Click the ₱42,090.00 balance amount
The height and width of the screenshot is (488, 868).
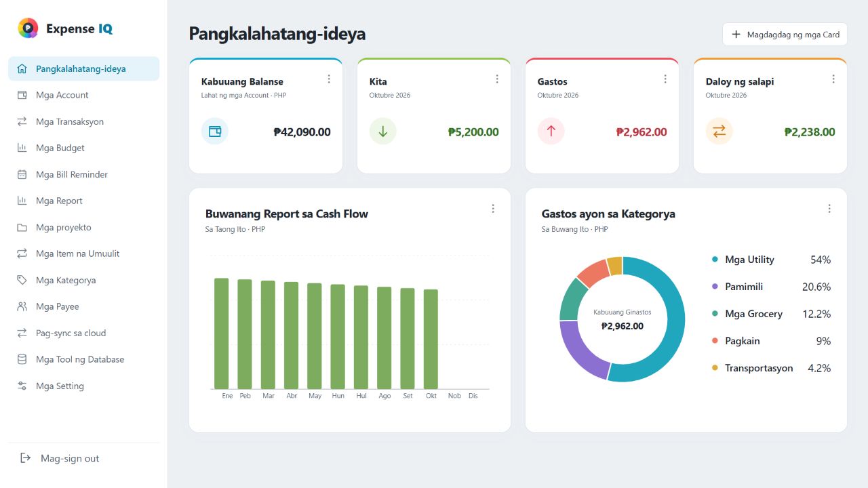click(302, 132)
